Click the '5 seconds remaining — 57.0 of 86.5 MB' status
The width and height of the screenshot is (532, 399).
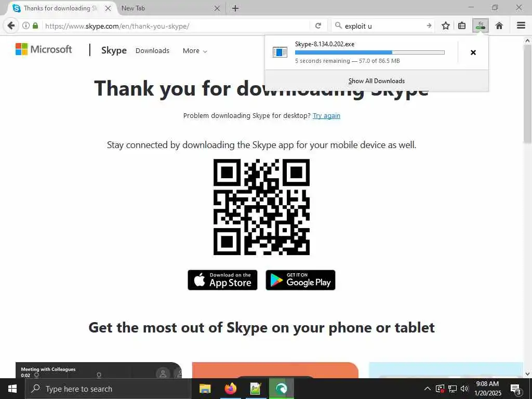point(348,61)
